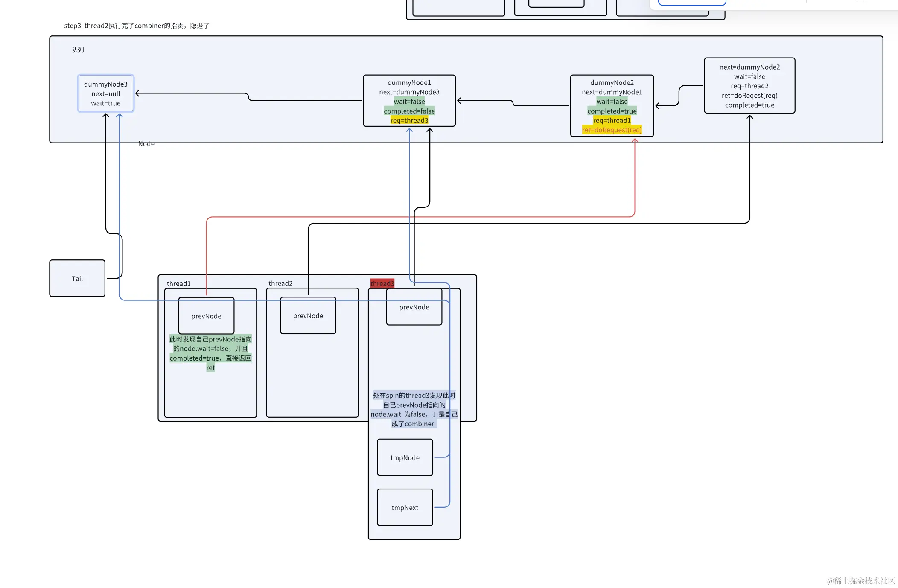898x588 pixels.
Task: Click the red-highlighted thread3 label
Action: coord(382,284)
